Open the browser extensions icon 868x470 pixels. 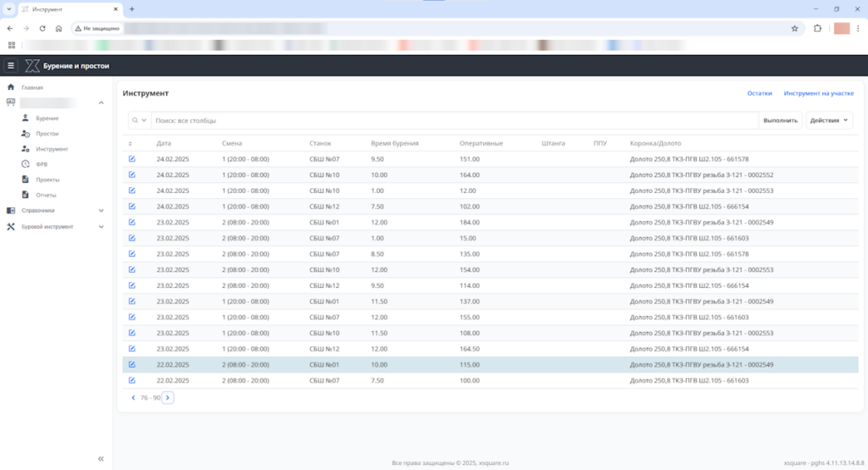[x=817, y=28]
